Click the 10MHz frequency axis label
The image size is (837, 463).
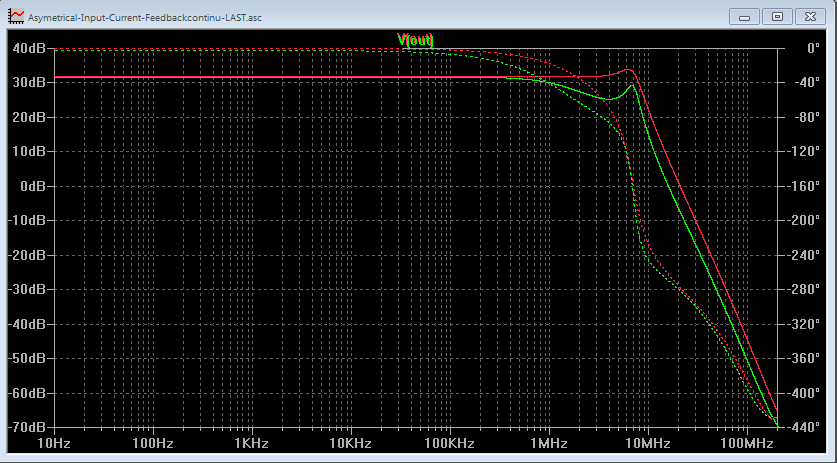pyautogui.click(x=648, y=443)
